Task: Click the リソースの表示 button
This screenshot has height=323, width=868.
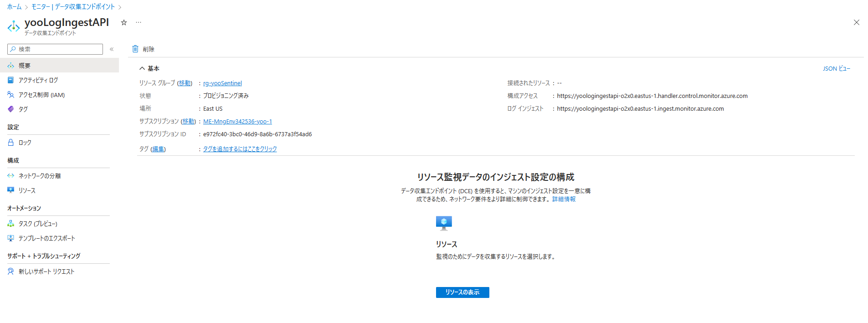Action: coord(462,292)
